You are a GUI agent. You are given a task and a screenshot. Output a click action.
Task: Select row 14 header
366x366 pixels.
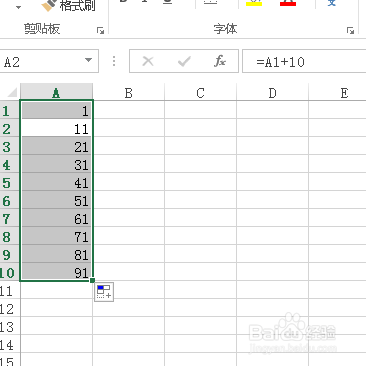pyautogui.click(x=10, y=345)
